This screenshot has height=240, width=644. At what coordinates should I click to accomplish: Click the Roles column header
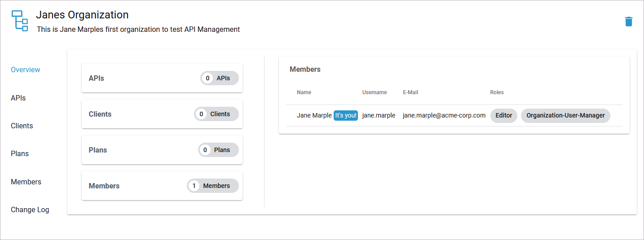tap(497, 92)
